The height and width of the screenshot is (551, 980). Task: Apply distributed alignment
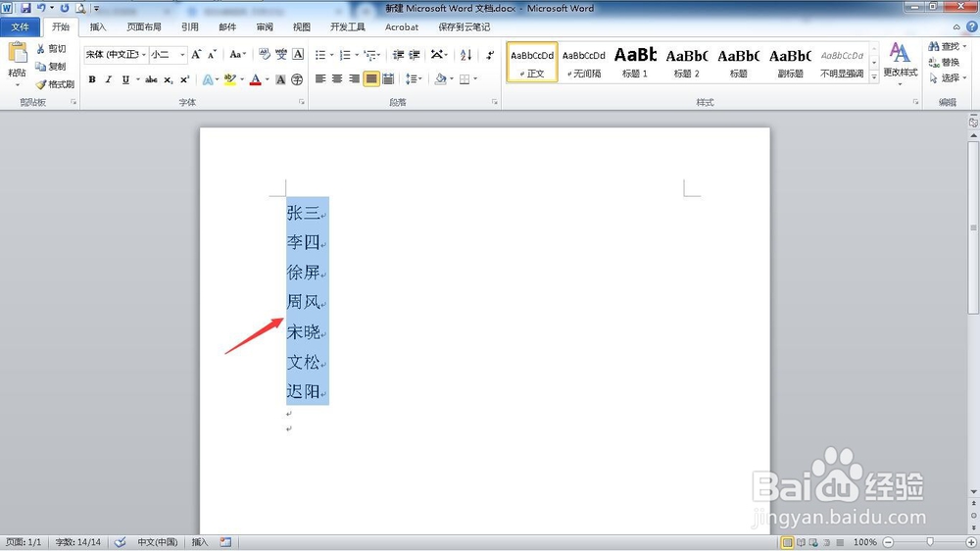pyautogui.click(x=388, y=78)
